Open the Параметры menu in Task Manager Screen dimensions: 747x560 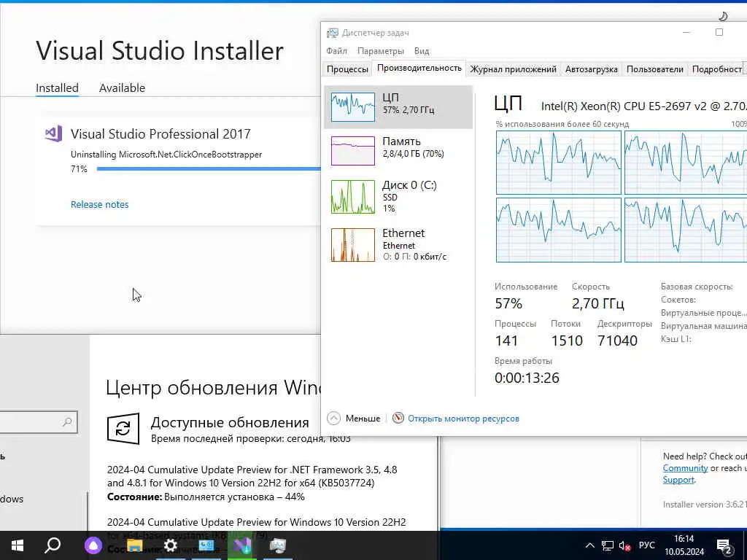[380, 51]
